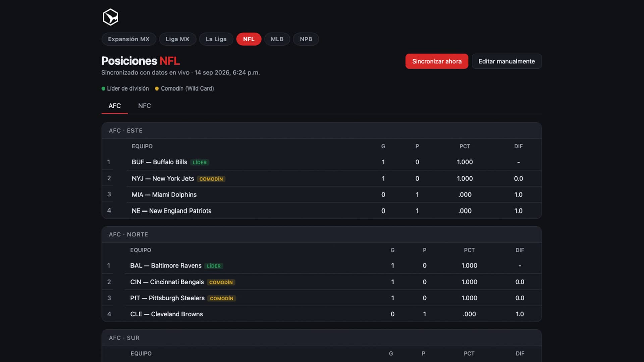Screen dimensions: 644x362
Task: Click LÍDER badge next to Baltimore Ravens
Action: pos(214,266)
